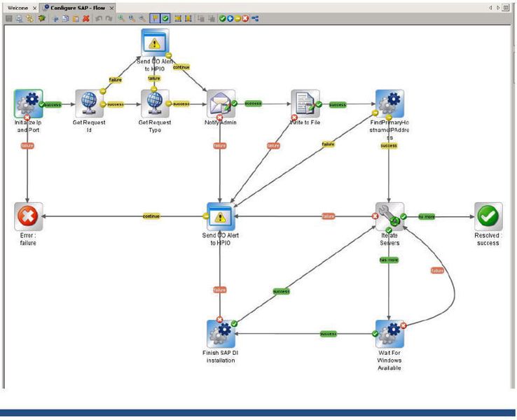Image resolution: width=517 pixels, height=420 pixels.
Task: Click the Save icon in the toolbar
Action: pyautogui.click(x=9, y=18)
